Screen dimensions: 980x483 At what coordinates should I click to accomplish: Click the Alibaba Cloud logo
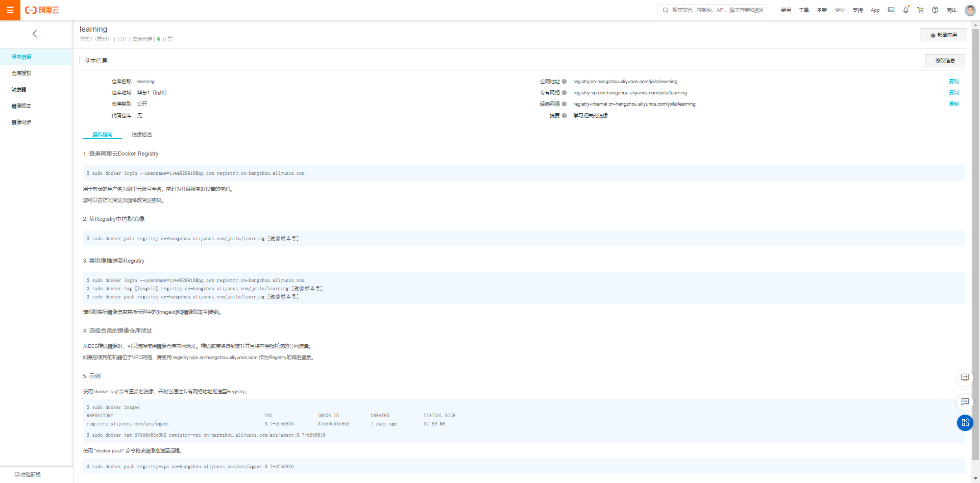pos(42,10)
